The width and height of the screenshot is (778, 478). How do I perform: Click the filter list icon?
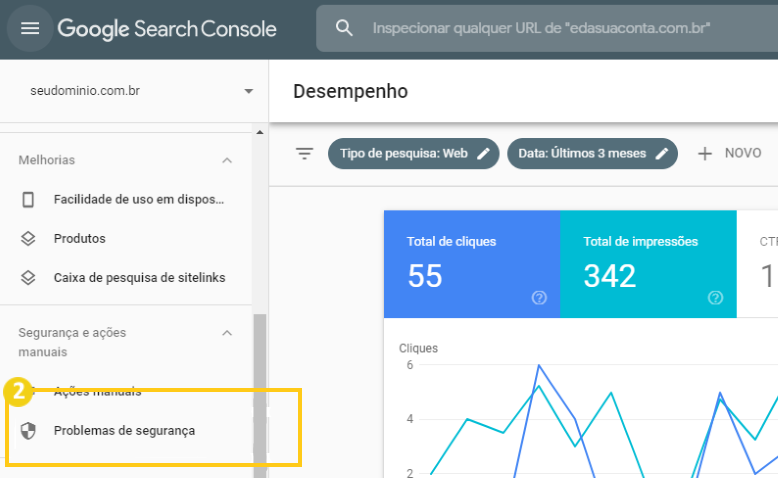305,153
